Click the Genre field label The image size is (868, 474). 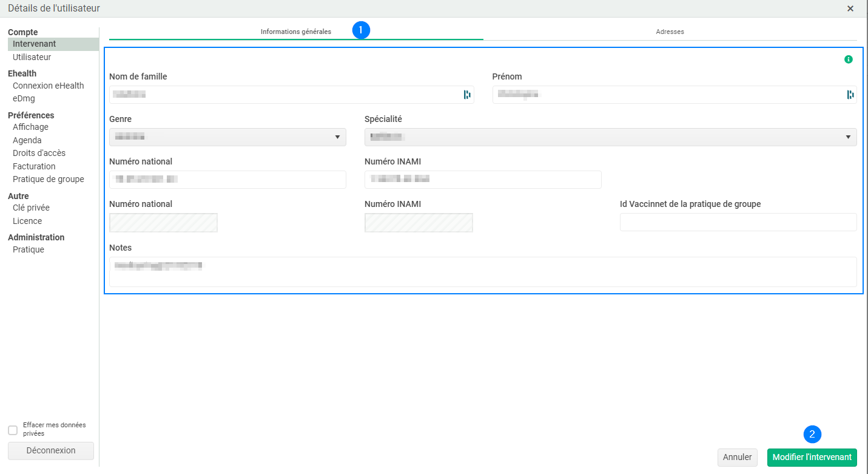tap(120, 120)
